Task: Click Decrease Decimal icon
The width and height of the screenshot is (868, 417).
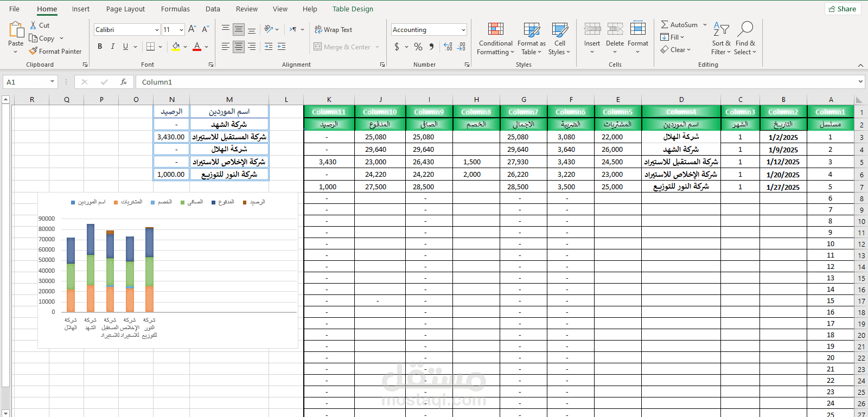Action: pyautogui.click(x=461, y=47)
